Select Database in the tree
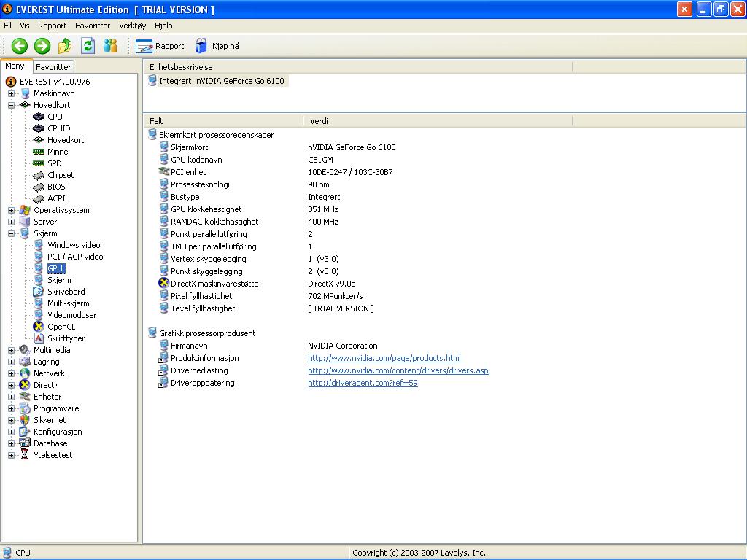Viewport: 747px width, 560px height. click(50, 443)
